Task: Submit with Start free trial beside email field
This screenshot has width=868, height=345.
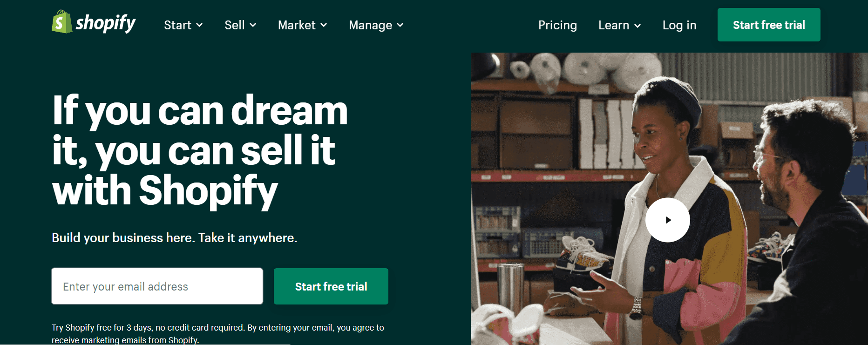Action: pyautogui.click(x=331, y=286)
